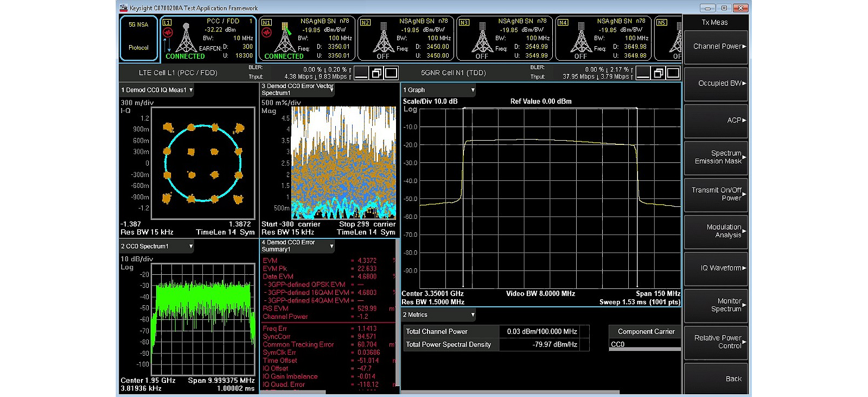Open the 2 Metrics dropdown

[439, 315]
